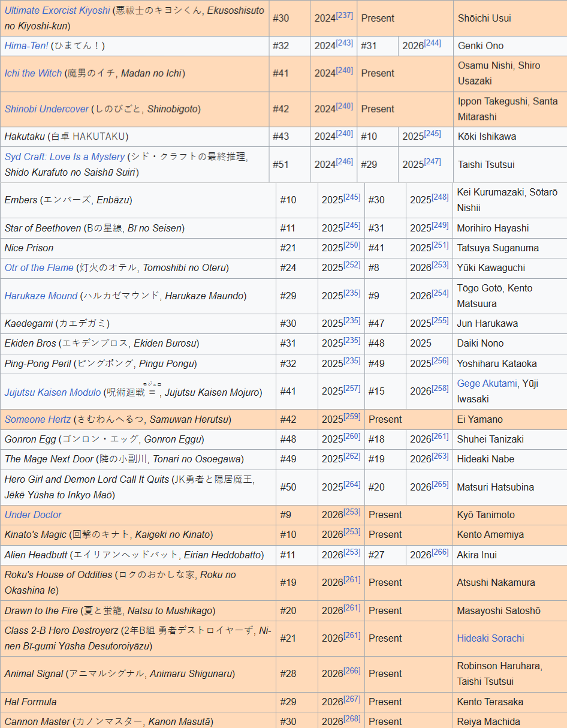Jump to citation 256 in Ping-Pong Peril row

point(440,360)
